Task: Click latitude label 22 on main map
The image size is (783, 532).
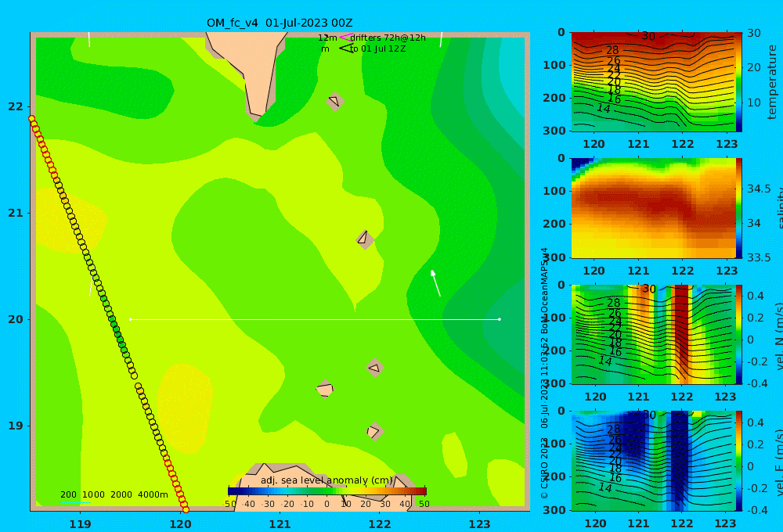Action: click(16, 106)
